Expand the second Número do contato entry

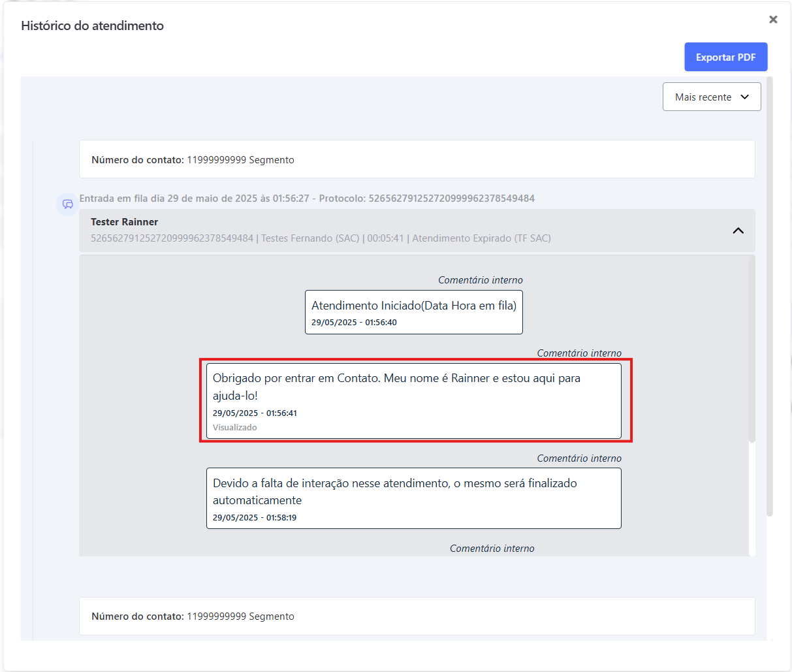point(417,616)
